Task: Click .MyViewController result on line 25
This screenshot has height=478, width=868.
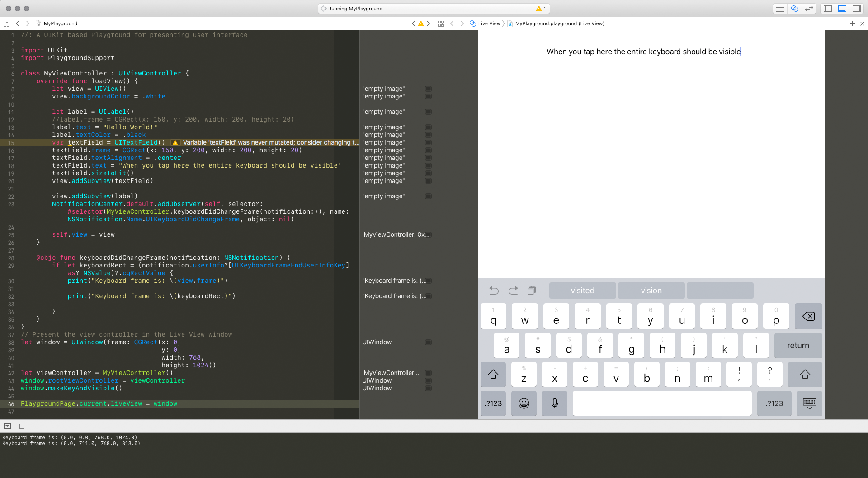Action: [396, 234]
